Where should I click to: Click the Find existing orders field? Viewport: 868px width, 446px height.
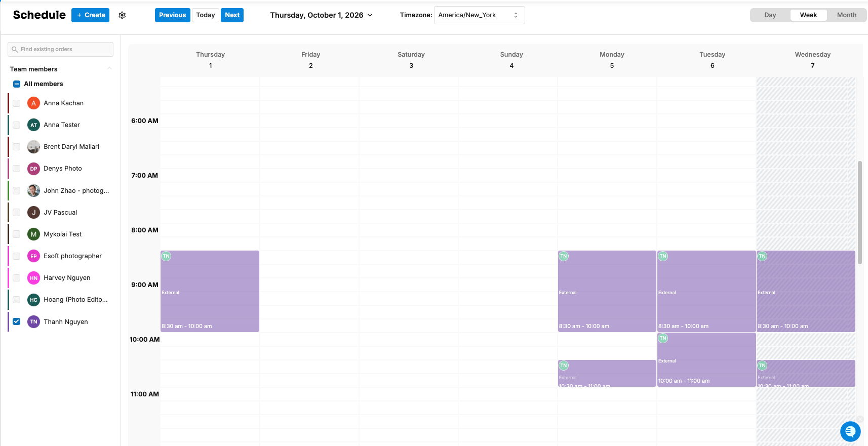tap(61, 50)
